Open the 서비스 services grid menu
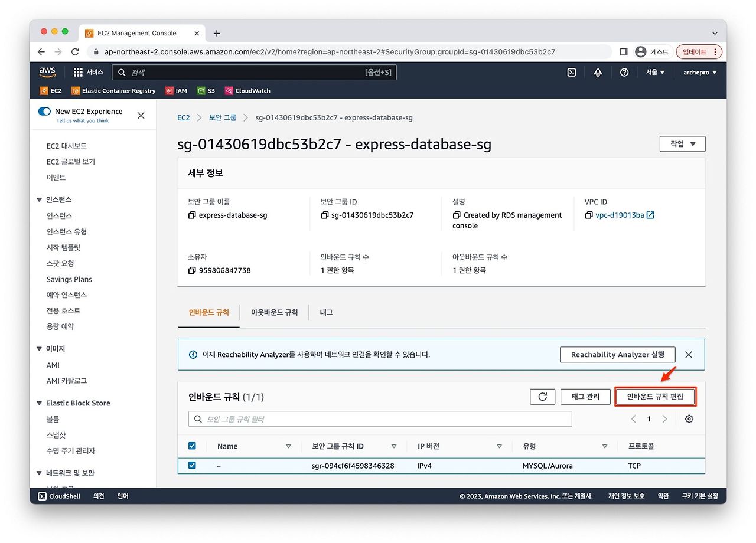 [88, 72]
